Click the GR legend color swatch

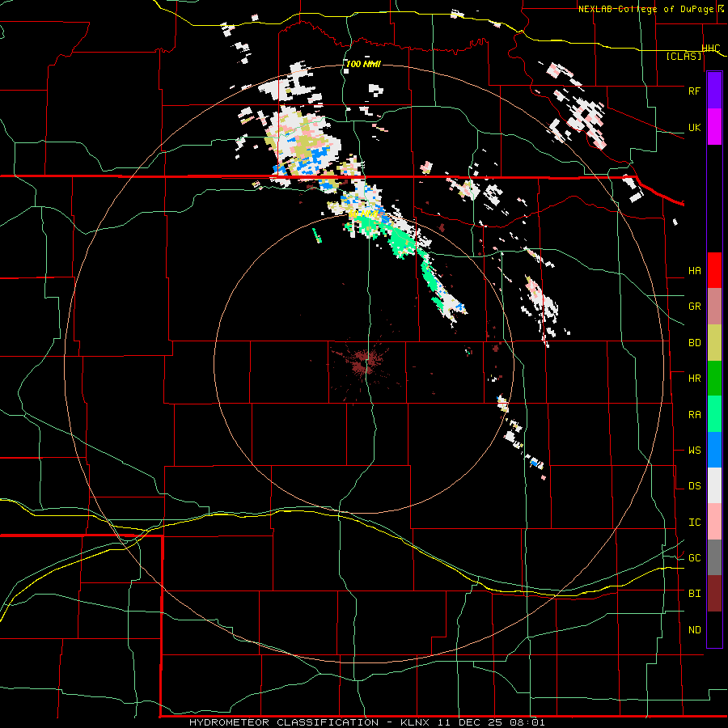pos(714,307)
